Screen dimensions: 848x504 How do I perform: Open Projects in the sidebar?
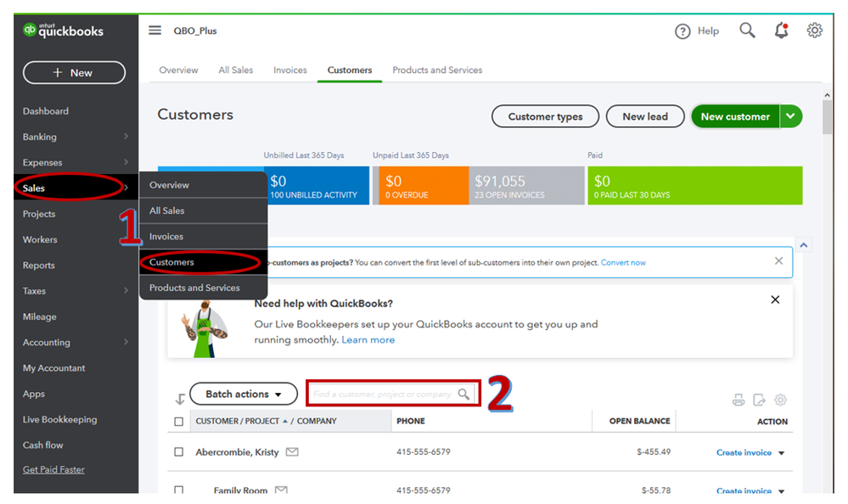(x=39, y=214)
